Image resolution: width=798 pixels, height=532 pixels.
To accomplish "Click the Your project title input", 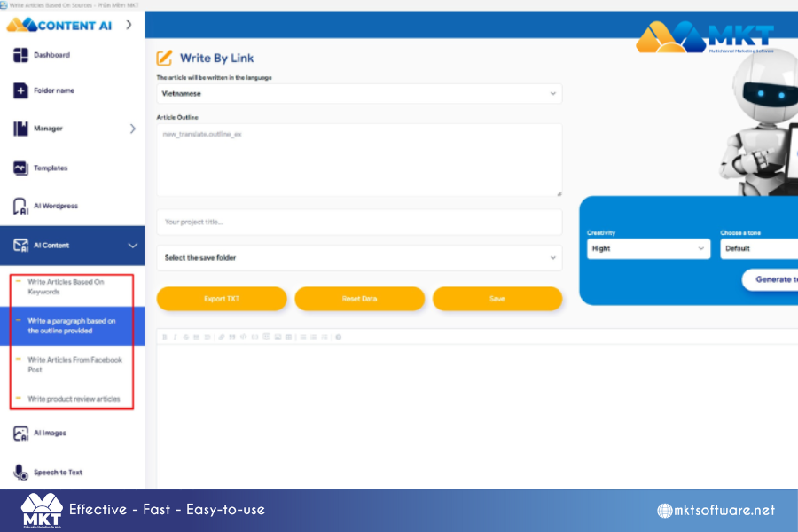I will click(359, 222).
